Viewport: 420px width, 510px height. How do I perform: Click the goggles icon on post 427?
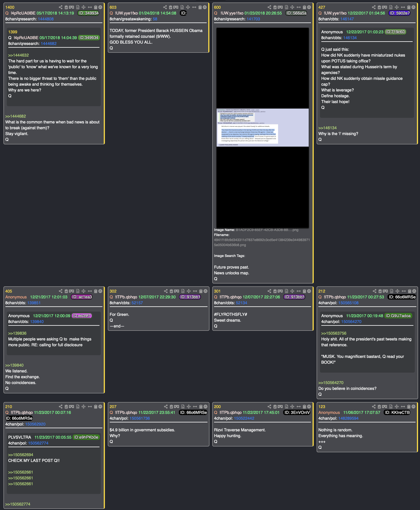tap(384, 7)
